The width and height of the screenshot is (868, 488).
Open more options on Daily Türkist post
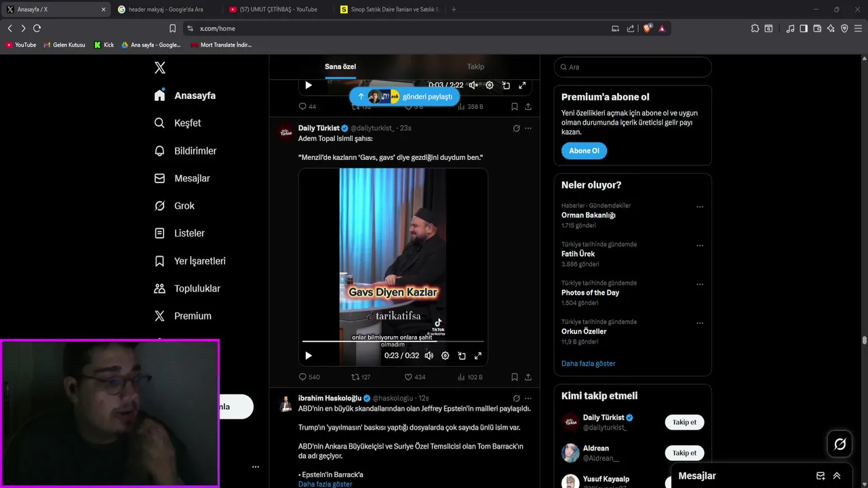point(528,128)
